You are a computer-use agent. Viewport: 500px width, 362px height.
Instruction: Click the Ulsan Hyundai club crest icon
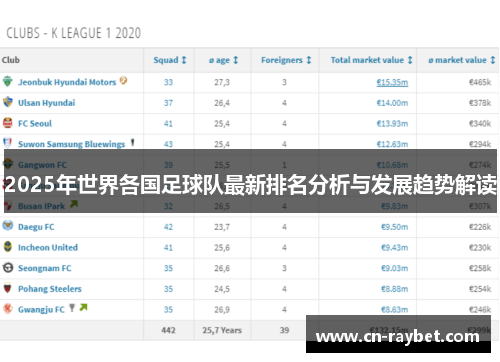click(x=8, y=102)
